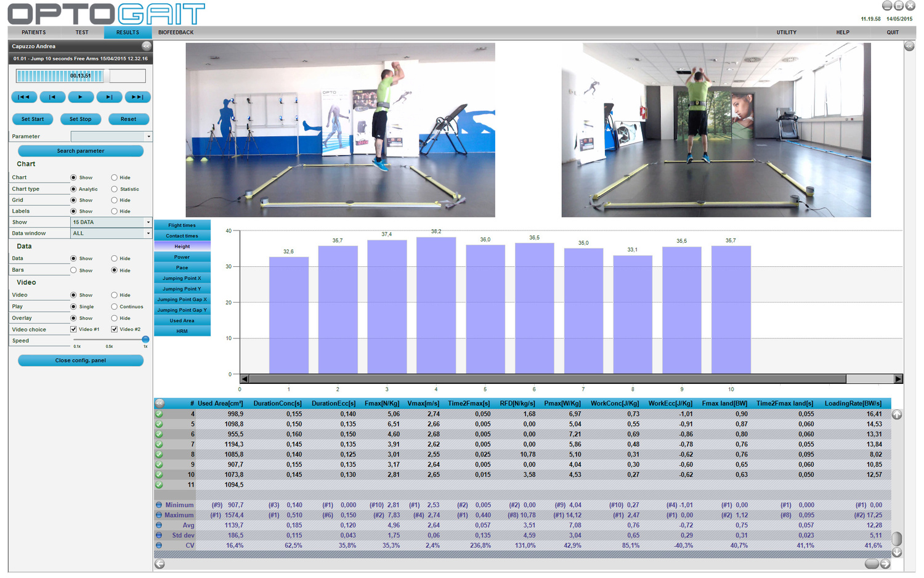Image resolution: width=924 pixels, height=578 pixels.
Task: Jump to the first frame of the video
Action: (24, 97)
